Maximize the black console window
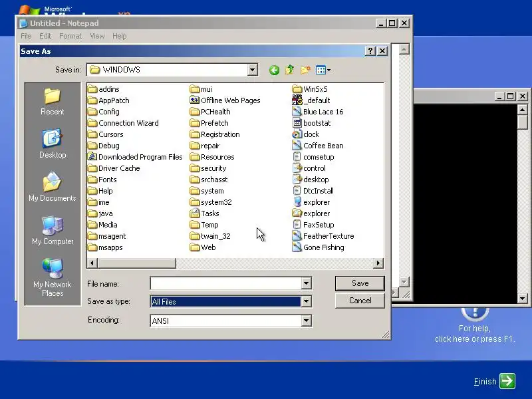The height and width of the screenshot is (399, 532). pyautogui.click(x=510, y=96)
